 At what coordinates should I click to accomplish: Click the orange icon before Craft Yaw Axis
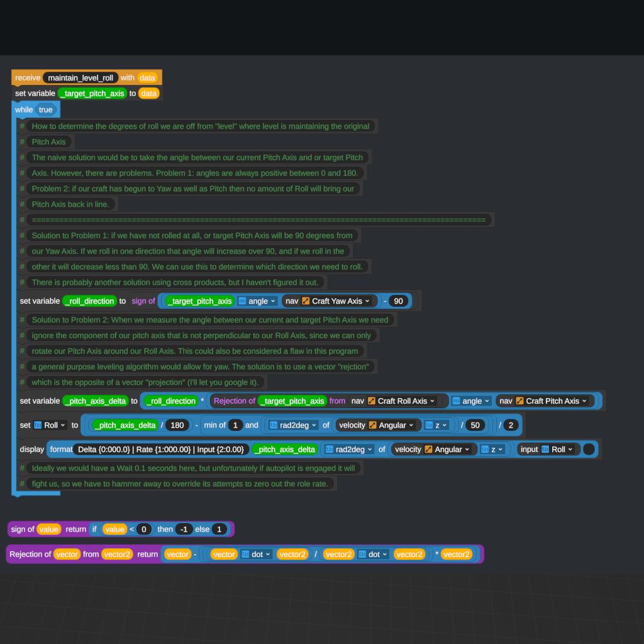coord(306,301)
